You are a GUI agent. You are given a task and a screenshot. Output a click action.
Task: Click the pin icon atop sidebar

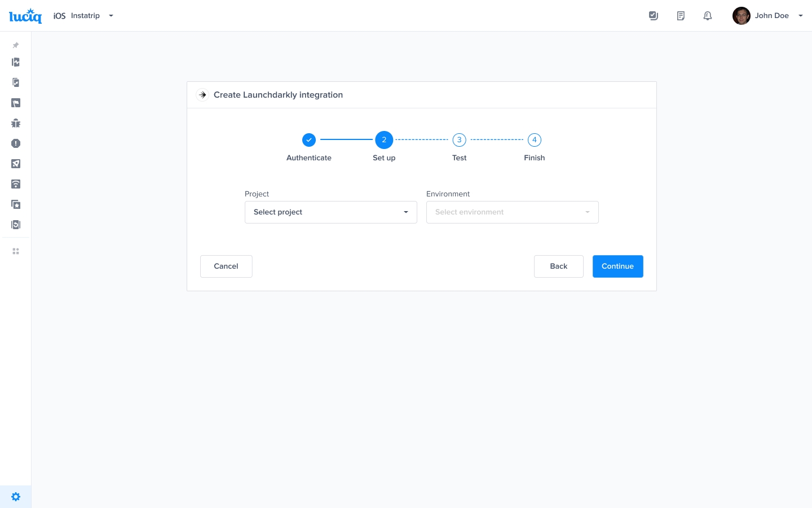click(16, 45)
